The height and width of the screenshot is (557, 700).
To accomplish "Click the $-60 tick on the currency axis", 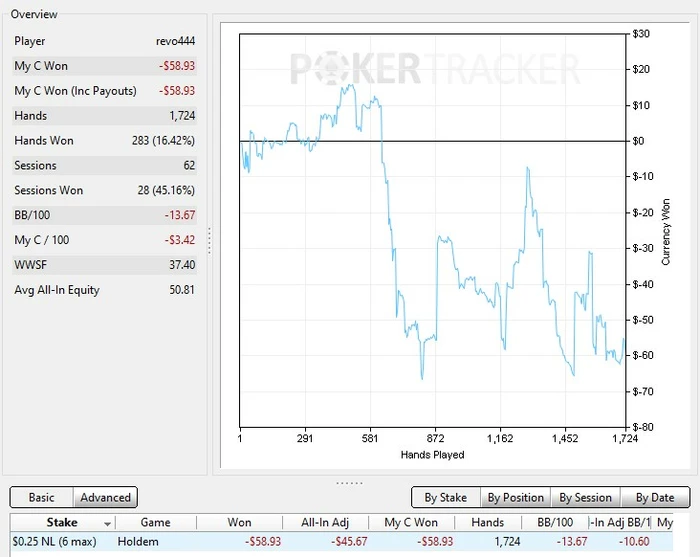I will [643, 355].
